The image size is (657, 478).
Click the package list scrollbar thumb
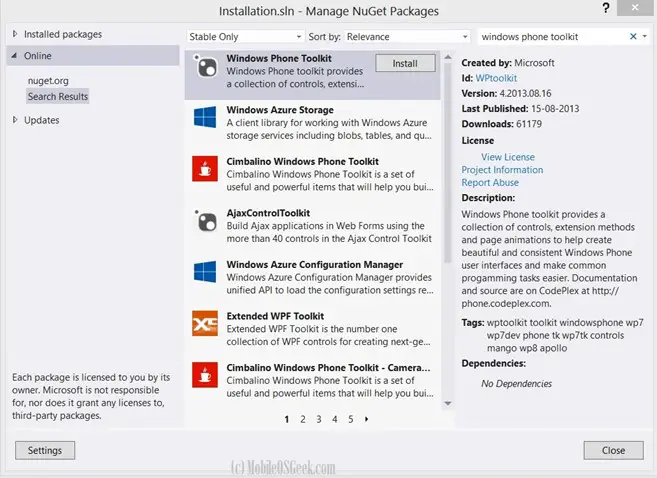448,163
